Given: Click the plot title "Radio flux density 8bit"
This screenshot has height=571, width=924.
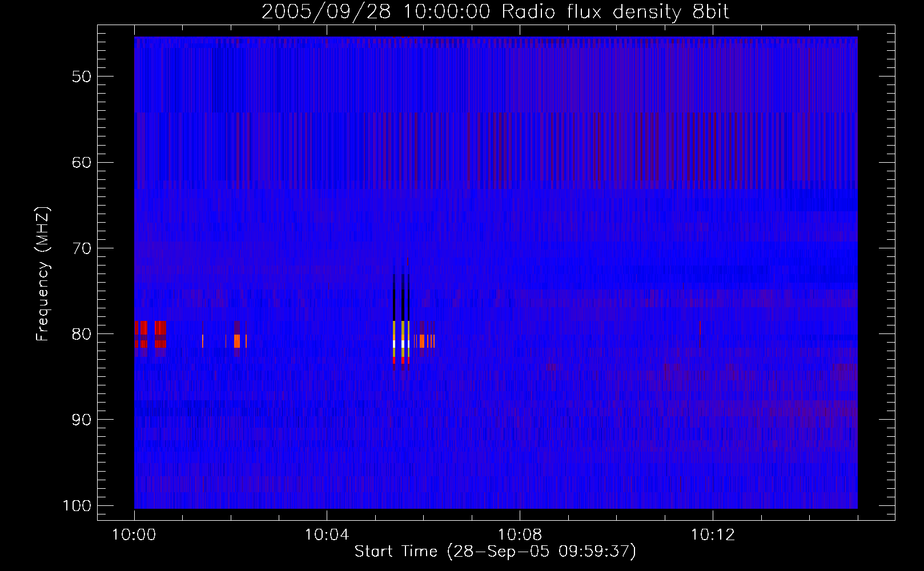Looking at the screenshot, I should (x=615, y=12).
